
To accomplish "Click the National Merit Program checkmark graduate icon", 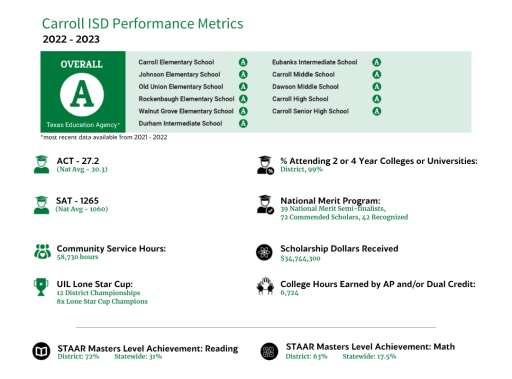I will (x=265, y=205).
